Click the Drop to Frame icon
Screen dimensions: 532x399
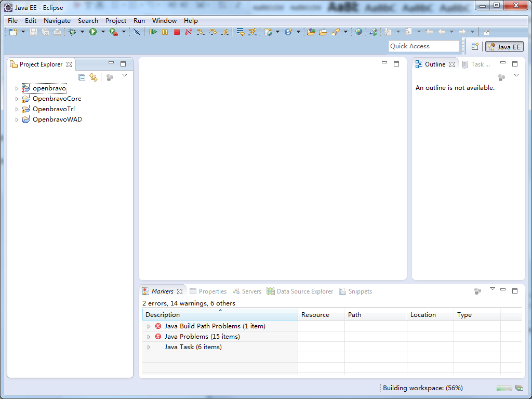pyautogui.click(x=241, y=32)
